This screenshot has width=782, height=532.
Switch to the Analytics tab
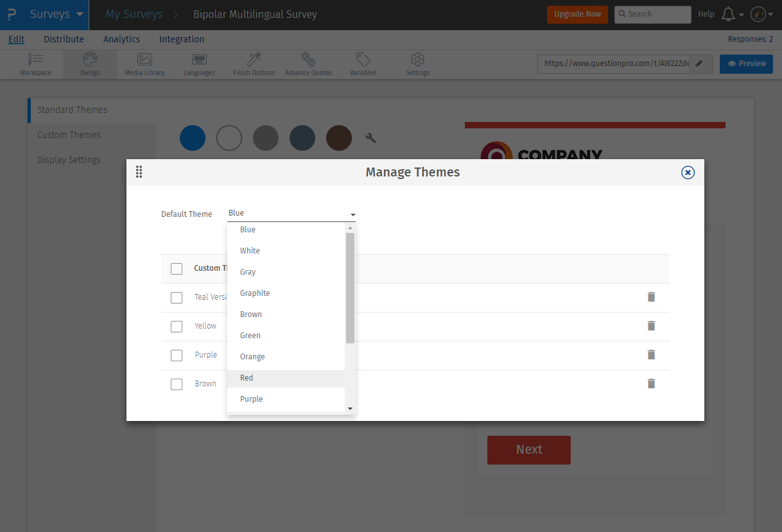point(121,39)
